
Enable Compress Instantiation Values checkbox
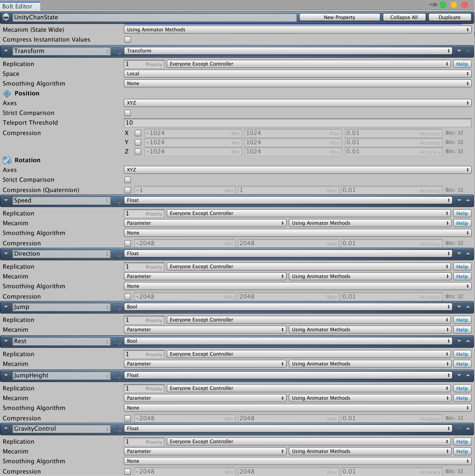point(128,40)
